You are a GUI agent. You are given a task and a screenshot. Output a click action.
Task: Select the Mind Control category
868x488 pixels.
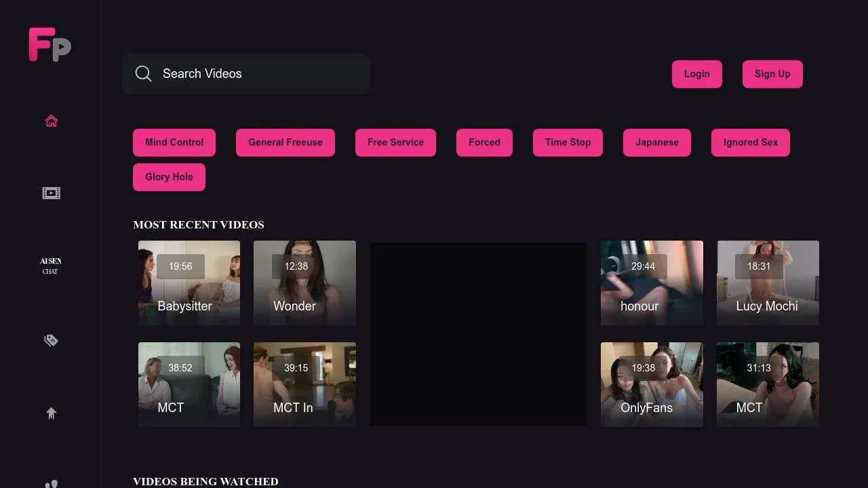[x=174, y=142]
